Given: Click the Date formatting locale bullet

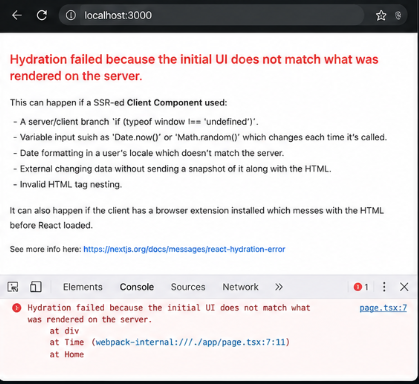Looking at the screenshot, I should coord(149,153).
